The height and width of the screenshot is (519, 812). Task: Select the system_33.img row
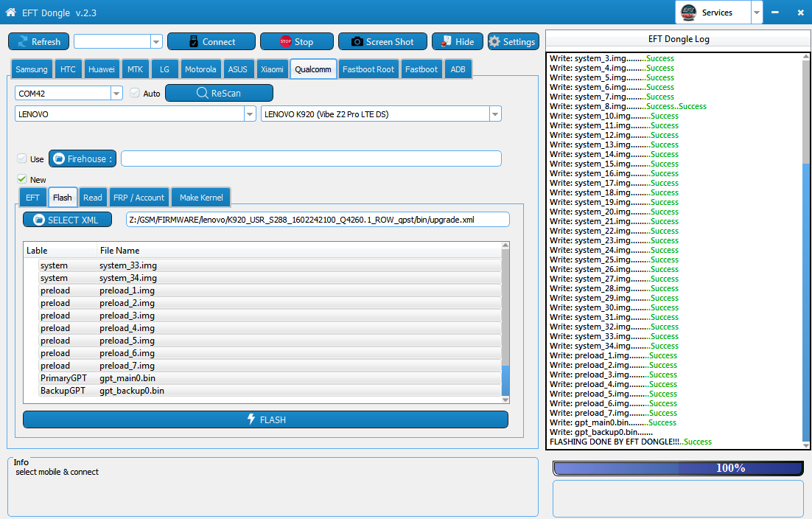(x=270, y=265)
